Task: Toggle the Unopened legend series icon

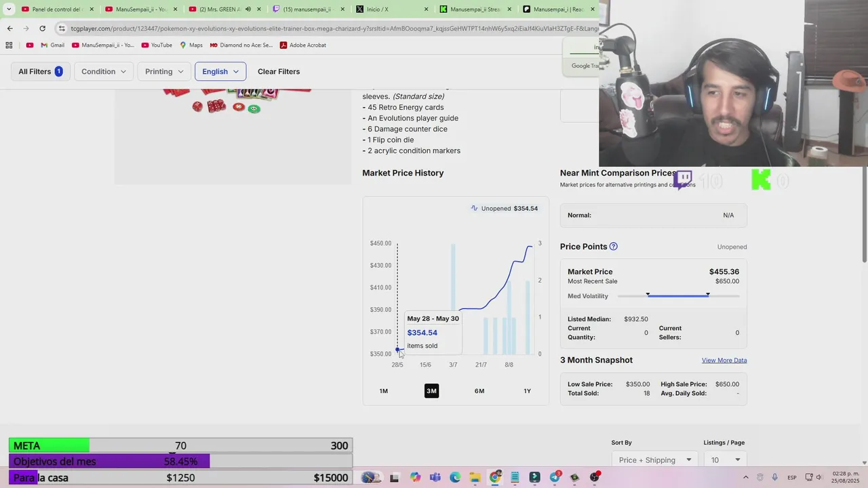Action: click(x=475, y=208)
